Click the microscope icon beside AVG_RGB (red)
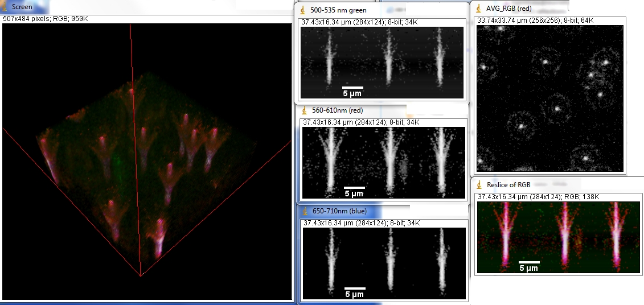Viewport: 644px width, 305px height. click(x=478, y=8)
